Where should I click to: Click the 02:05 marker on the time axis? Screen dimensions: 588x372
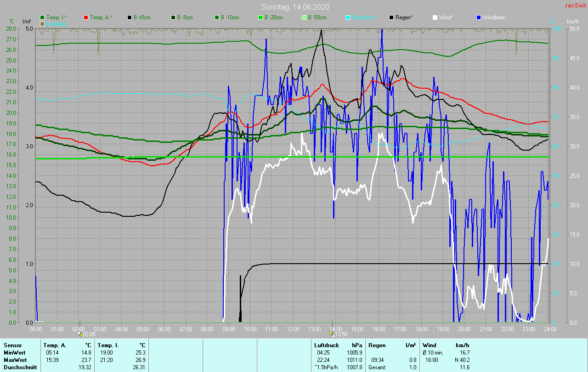(x=80, y=335)
